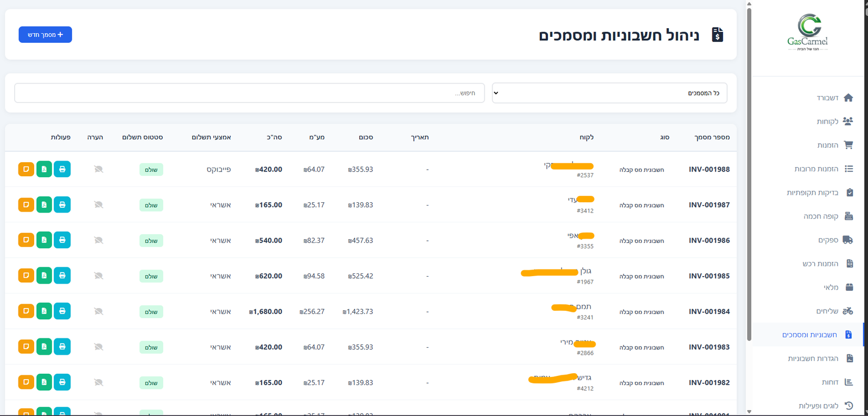868x416 pixels.
Task: Click the שולם badge for INV-001988
Action: click(x=151, y=170)
